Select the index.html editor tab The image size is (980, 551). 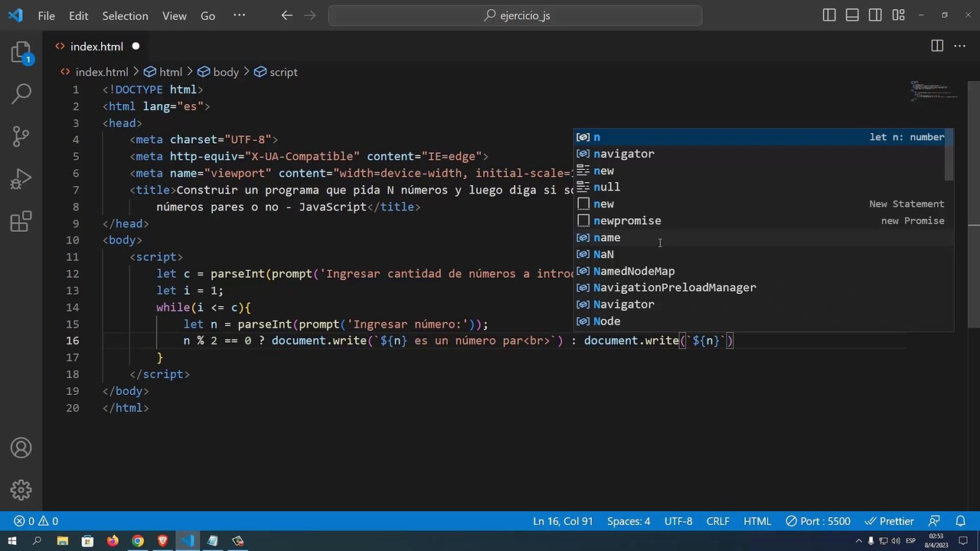point(96,47)
